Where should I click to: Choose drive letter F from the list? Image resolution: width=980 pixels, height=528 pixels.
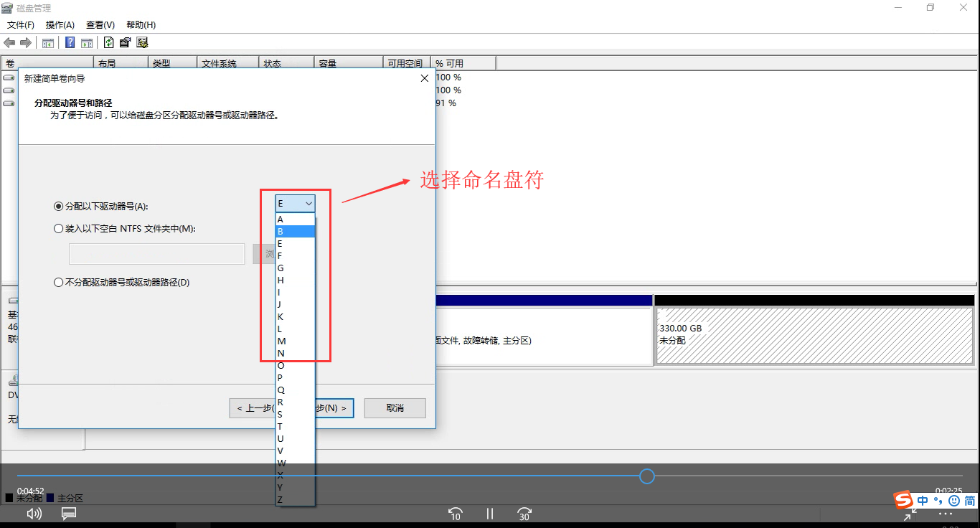295,256
